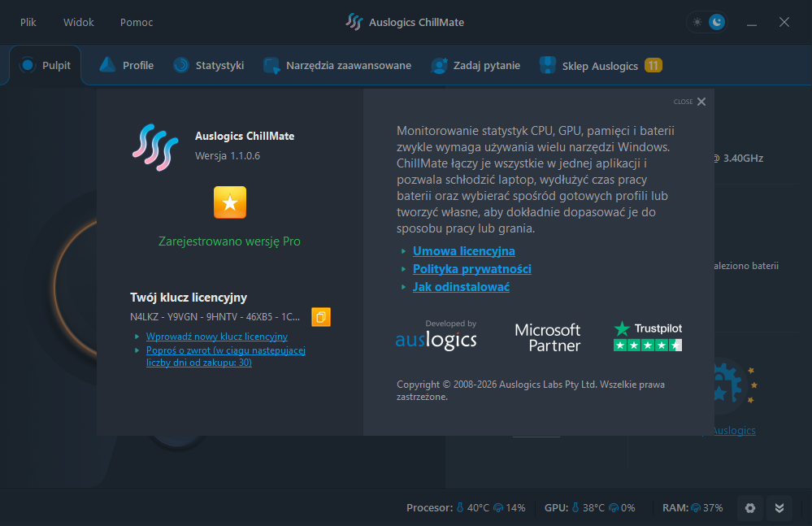Open the Sklep Auslogics tab
This screenshot has width=812, height=526.
[x=600, y=66]
